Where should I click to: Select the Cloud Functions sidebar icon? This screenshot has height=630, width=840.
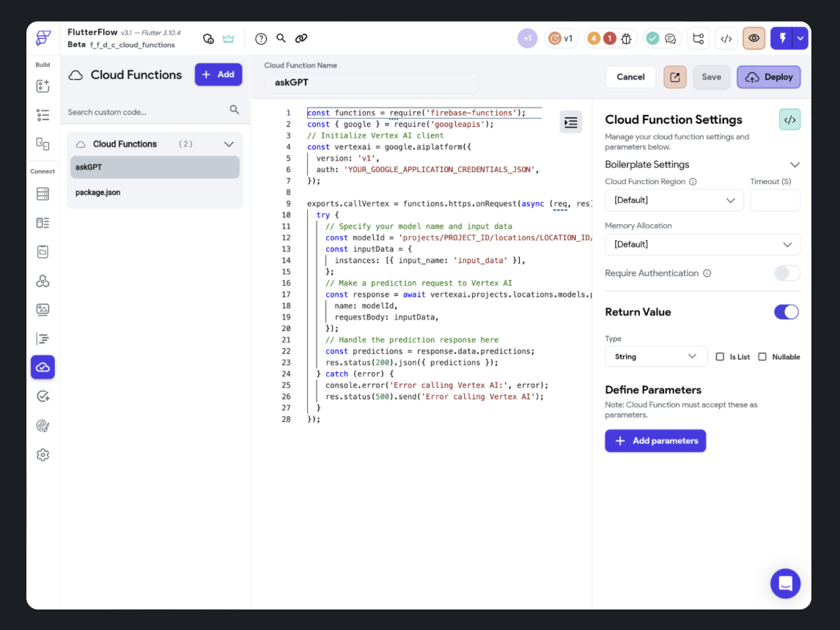pos(43,367)
